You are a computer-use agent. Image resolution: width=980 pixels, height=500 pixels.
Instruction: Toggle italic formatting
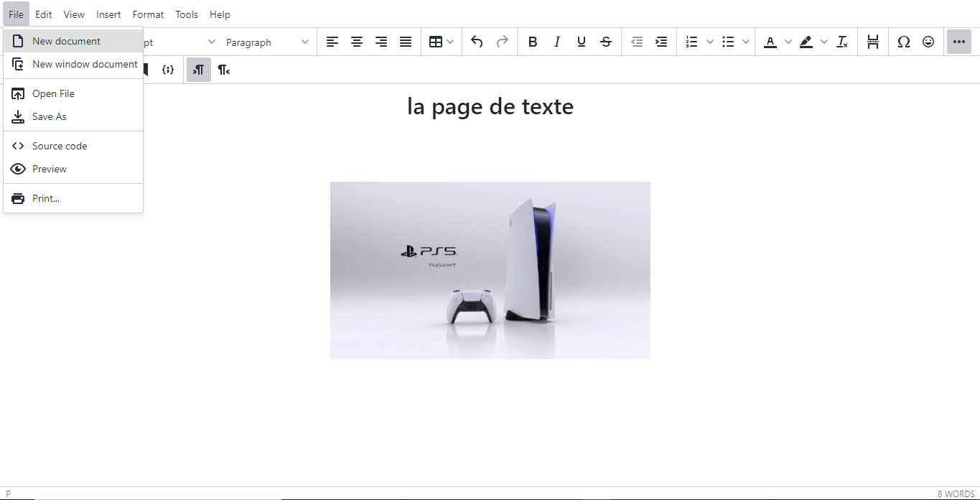point(557,42)
